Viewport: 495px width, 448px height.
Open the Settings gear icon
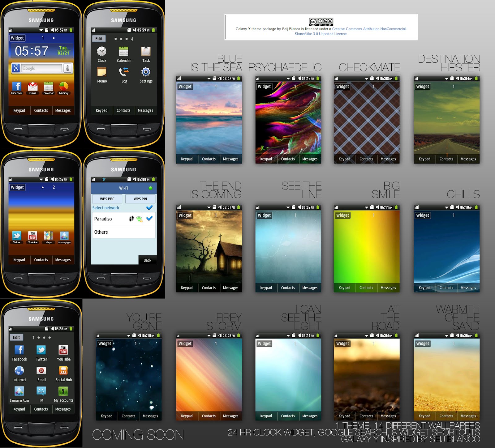tap(146, 72)
